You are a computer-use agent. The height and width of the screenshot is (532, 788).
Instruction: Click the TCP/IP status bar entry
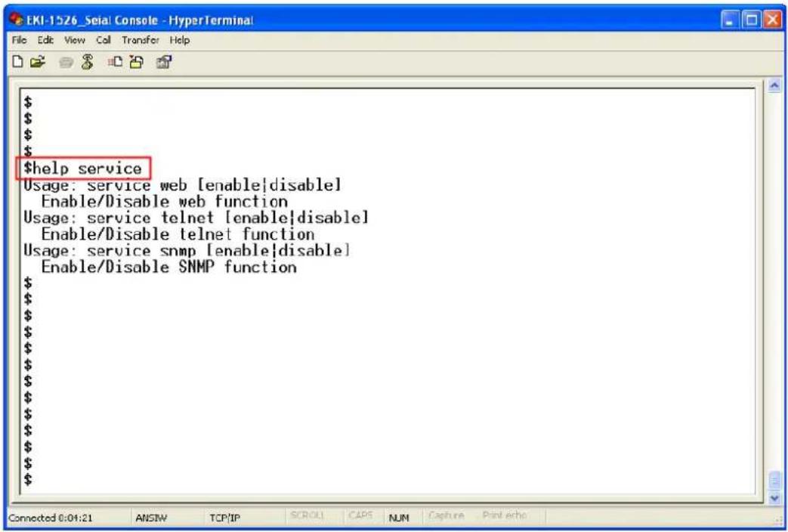click(224, 518)
